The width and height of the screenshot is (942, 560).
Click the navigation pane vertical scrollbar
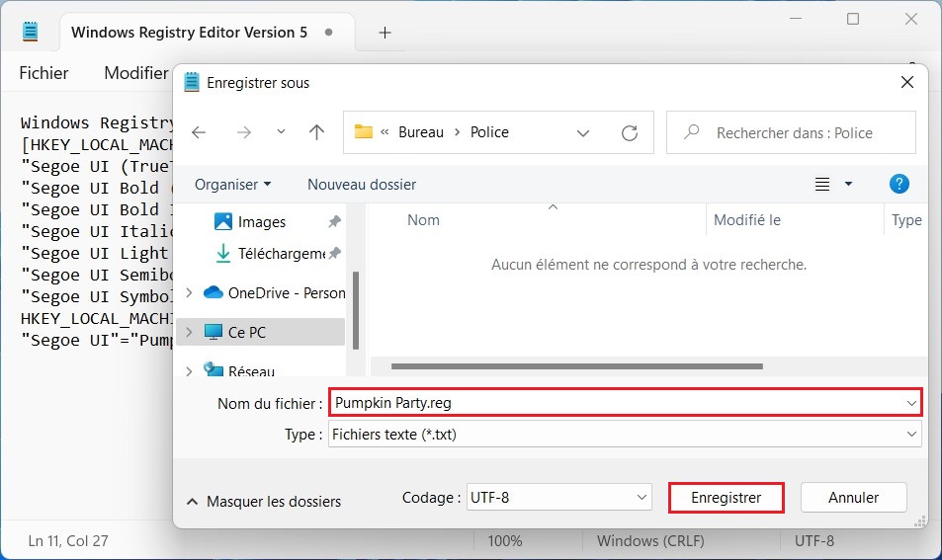pyautogui.click(x=356, y=310)
